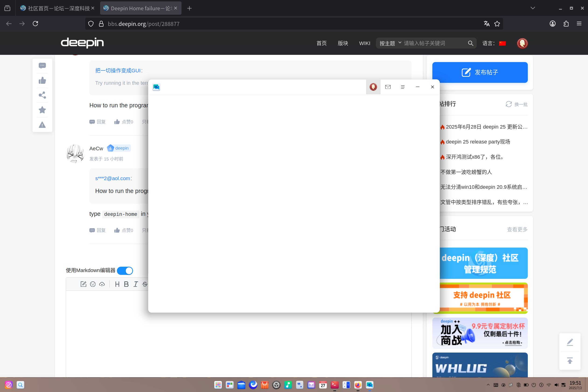588x392 pixels.
Task: Expand the 按主题 search type dropdown
Action: click(390, 43)
